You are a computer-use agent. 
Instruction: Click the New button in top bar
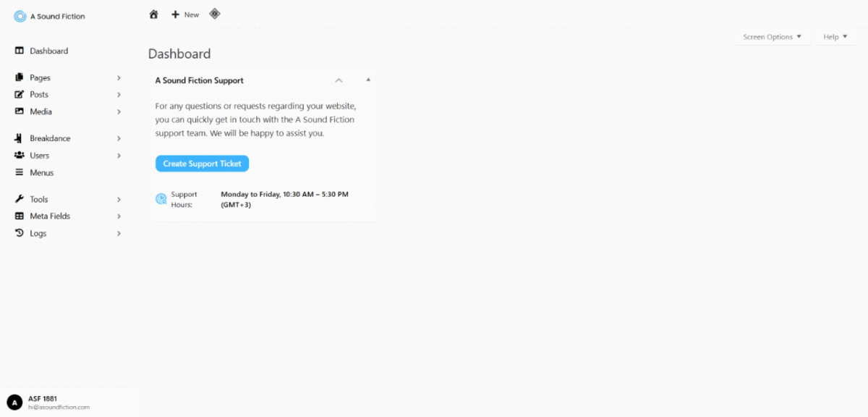[185, 14]
